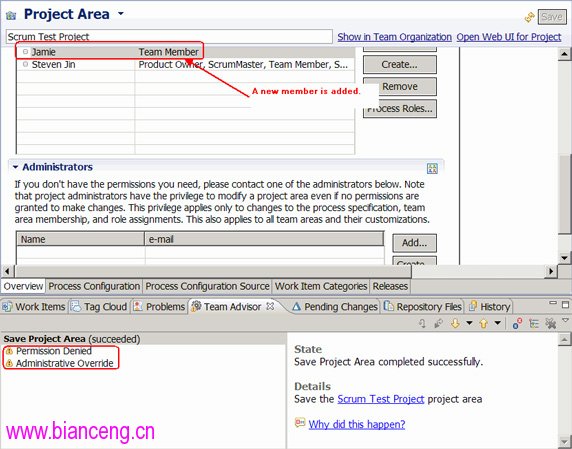Viewport: 572px width, 449px height.
Task: Open the Pending Changes view tab
Action: [335, 307]
